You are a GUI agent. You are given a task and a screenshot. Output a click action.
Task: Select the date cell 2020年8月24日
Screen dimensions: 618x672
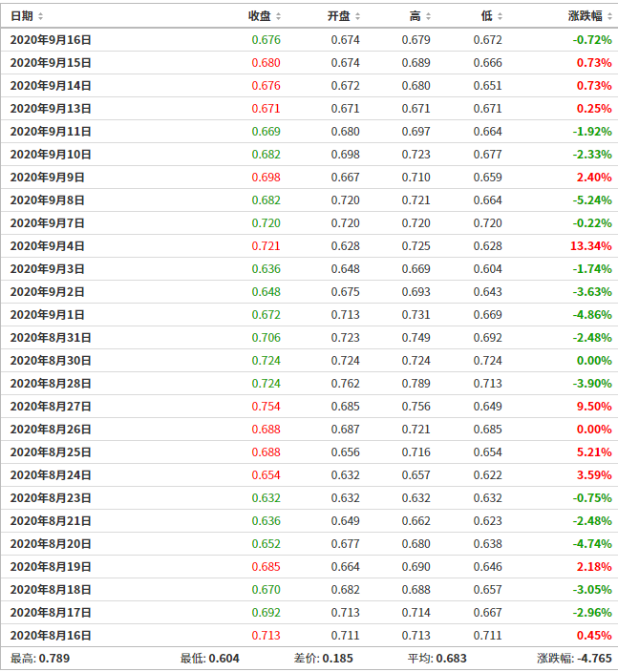(51, 475)
